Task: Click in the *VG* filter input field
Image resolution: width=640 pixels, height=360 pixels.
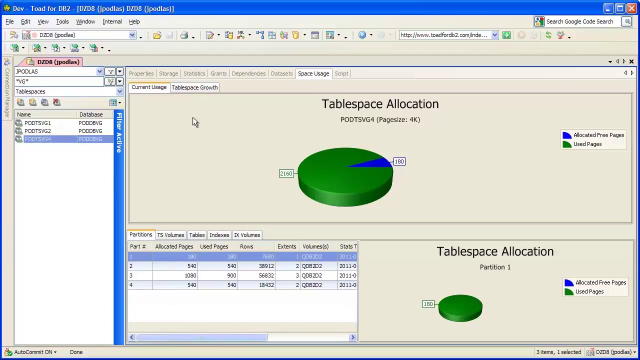Action: pyautogui.click(x=59, y=82)
